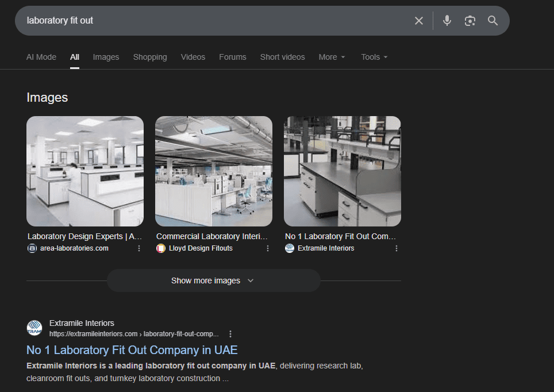Image resolution: width=554 pixels, height=392 pixels.
Task: Open Laboratory Design Experts image title
Action: click(85, 236)
